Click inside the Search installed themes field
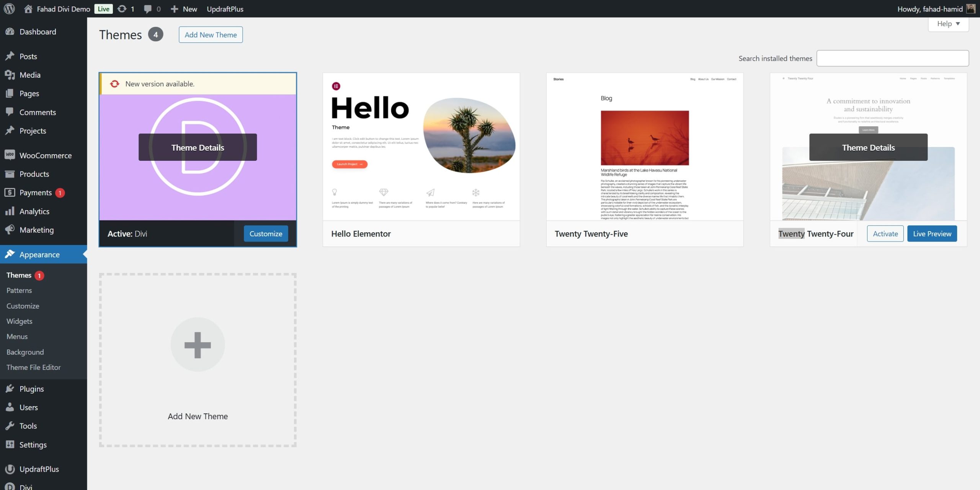Image resolution: width=980 pixels, height=490 pixels. click(893, 58)
